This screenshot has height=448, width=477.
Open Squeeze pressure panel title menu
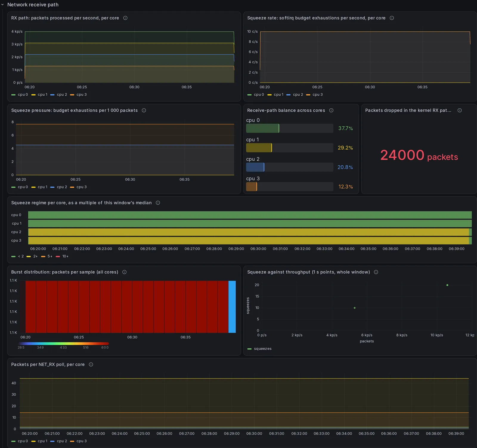[75, 111]
